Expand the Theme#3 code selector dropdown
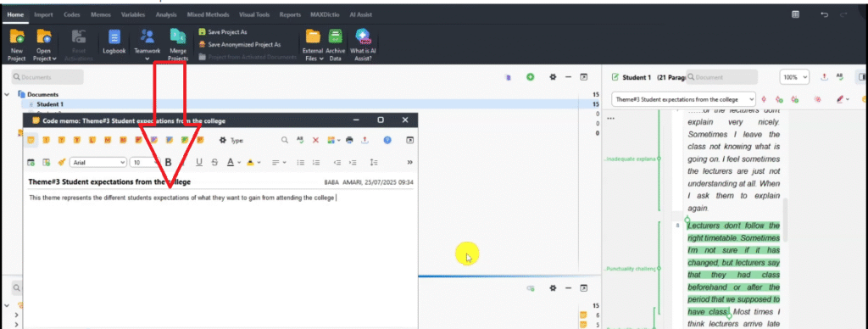 (x=684, y=99)
